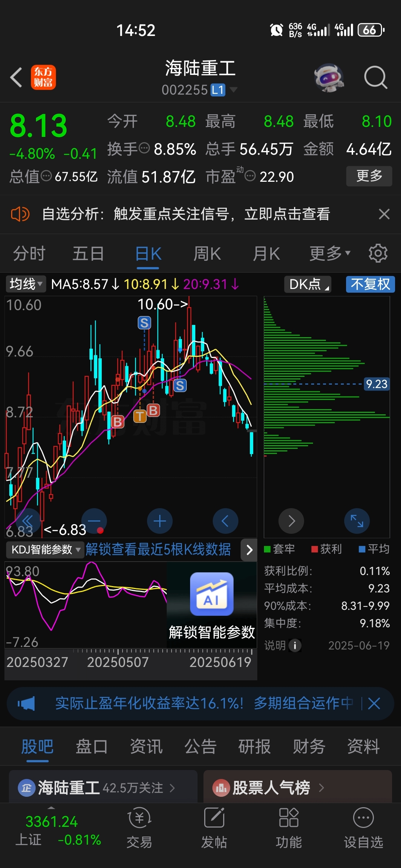Tap the 换手 info circle icon

(144, 148)
